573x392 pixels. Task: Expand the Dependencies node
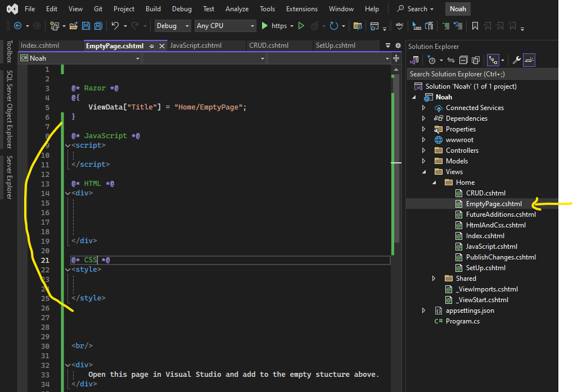(x=424, y=118)
